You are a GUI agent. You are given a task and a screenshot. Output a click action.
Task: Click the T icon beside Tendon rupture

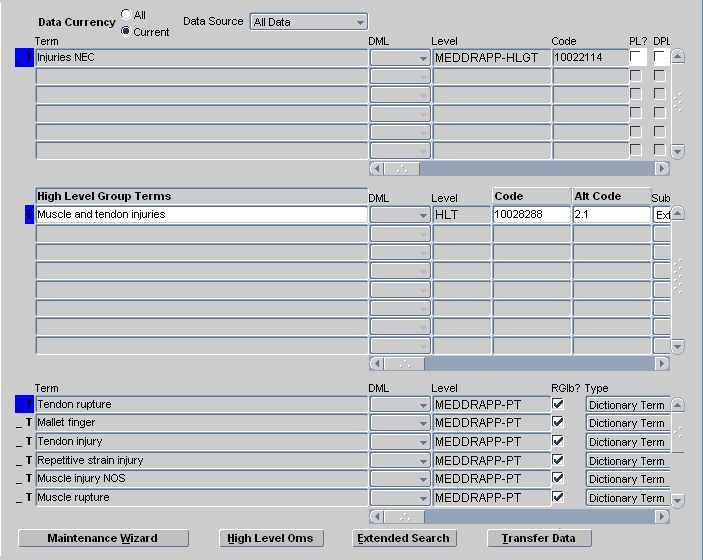coord(29,404)
